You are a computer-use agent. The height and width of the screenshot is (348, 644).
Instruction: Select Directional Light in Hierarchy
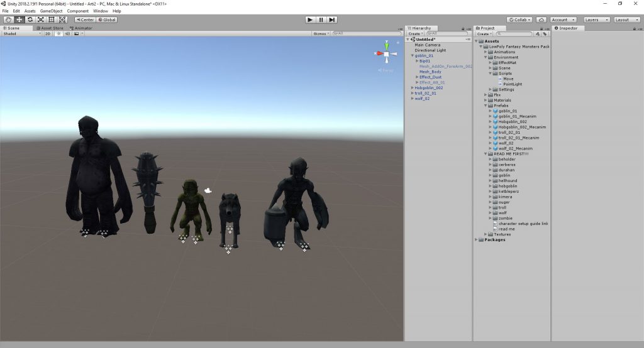click(430, 50)
